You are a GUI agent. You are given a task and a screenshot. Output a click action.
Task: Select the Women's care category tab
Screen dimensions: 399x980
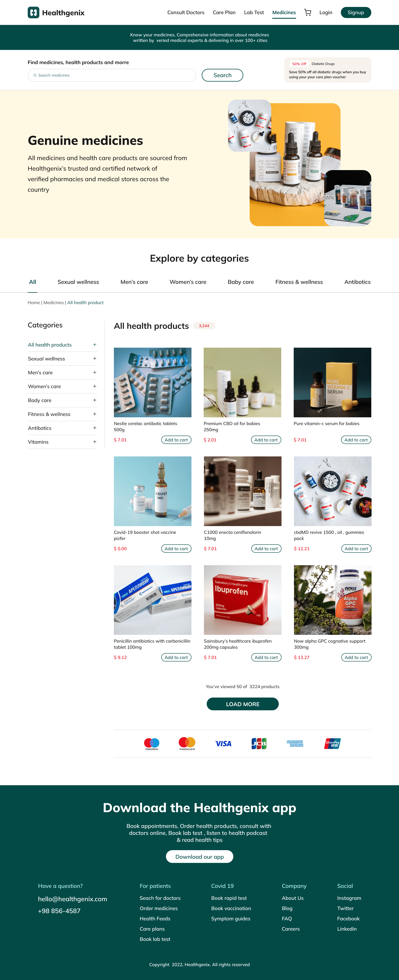click(x=188, y=282)
